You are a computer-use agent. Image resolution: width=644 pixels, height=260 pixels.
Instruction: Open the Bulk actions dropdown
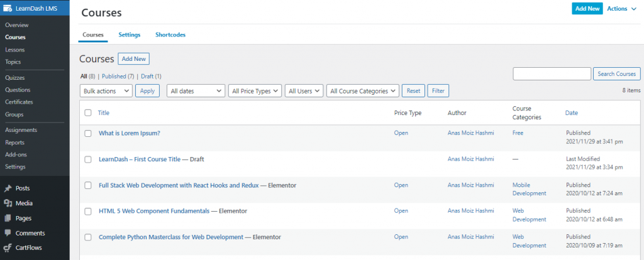106,91
